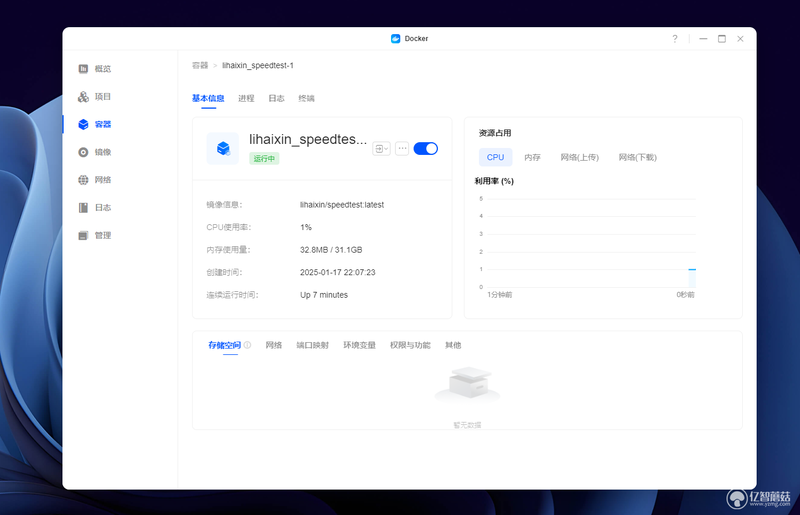Open the 网络 globe icon in the sidebar
The width and height of the screenshot is (800, 515).
83,180
